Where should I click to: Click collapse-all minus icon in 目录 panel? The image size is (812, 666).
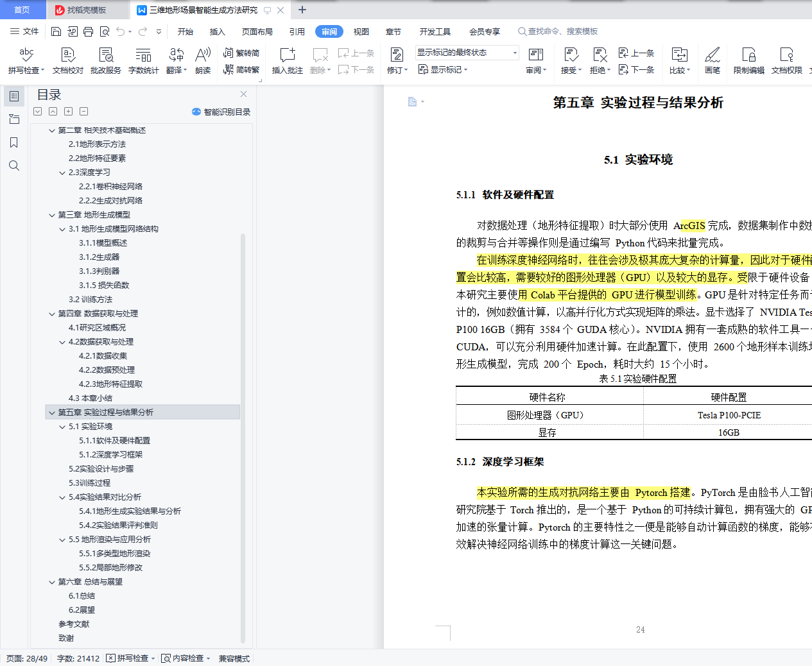click(84, 112)
